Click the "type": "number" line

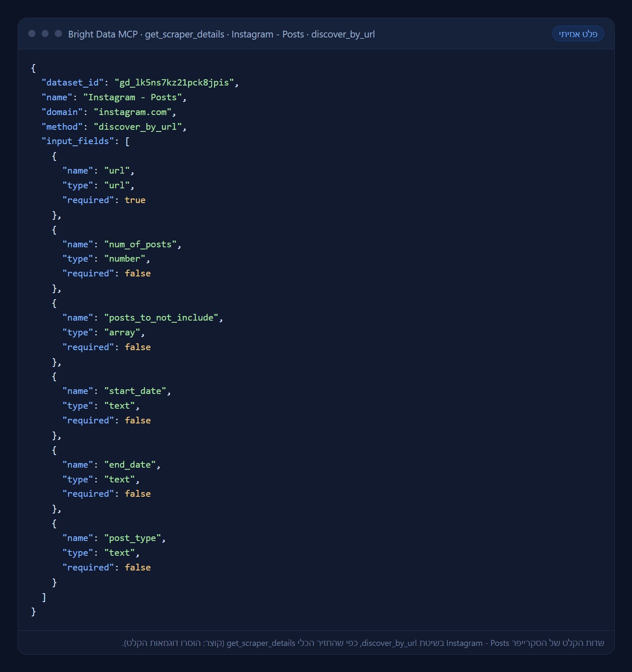pos(106,259)
